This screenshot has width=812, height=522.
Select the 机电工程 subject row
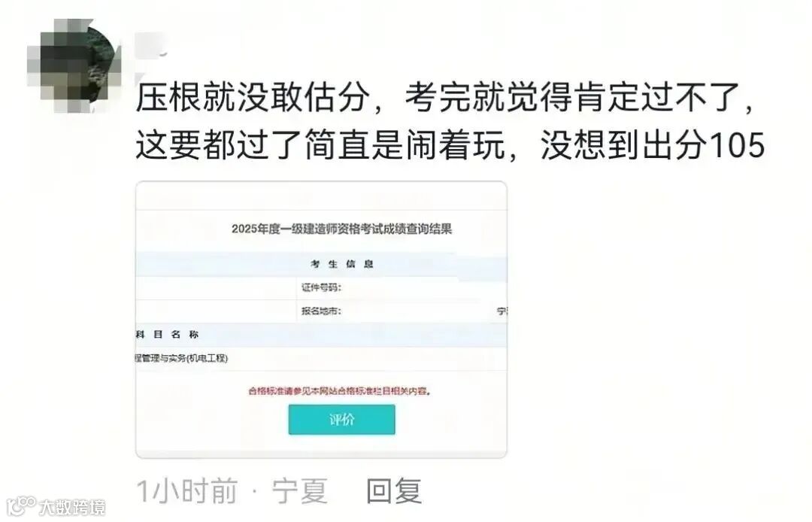tap(321, 358)
